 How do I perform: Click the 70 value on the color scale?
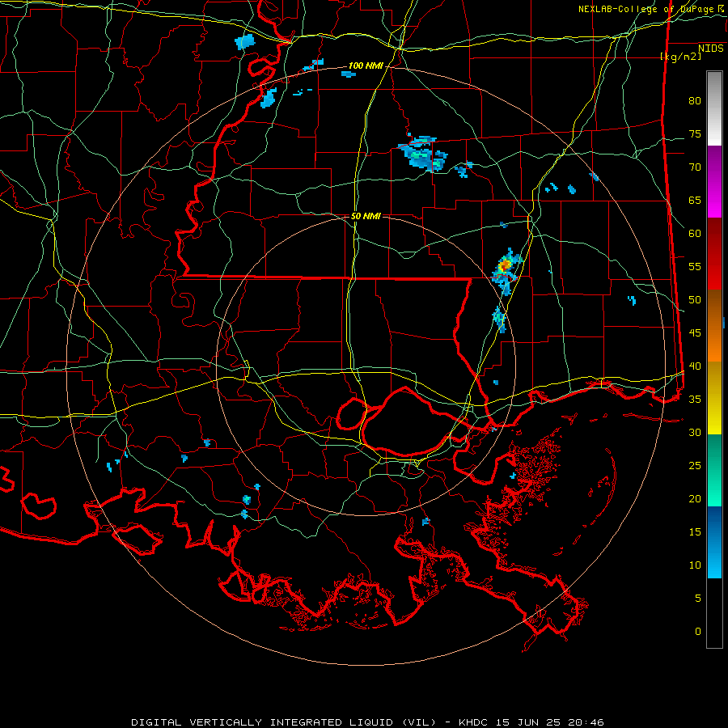695,167
